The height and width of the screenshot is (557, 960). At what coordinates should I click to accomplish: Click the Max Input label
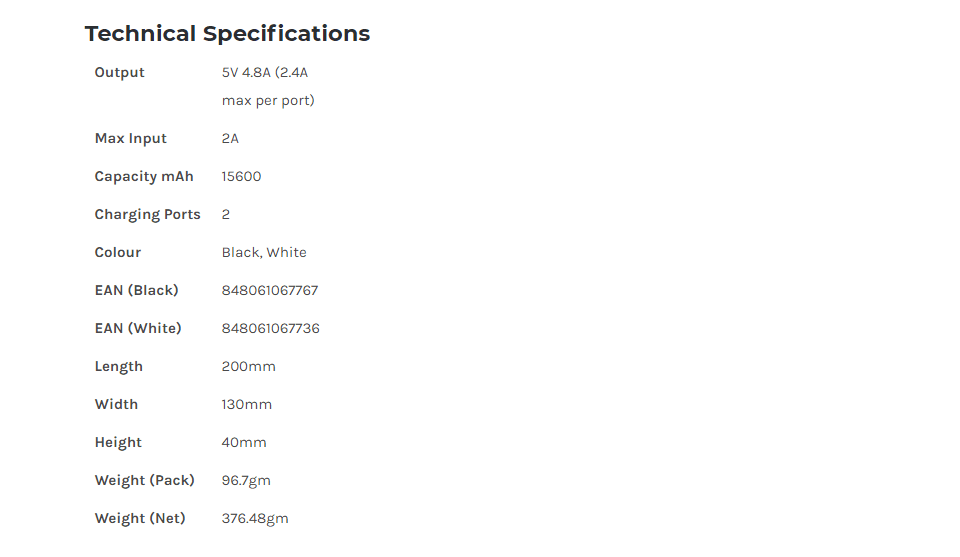130,138
